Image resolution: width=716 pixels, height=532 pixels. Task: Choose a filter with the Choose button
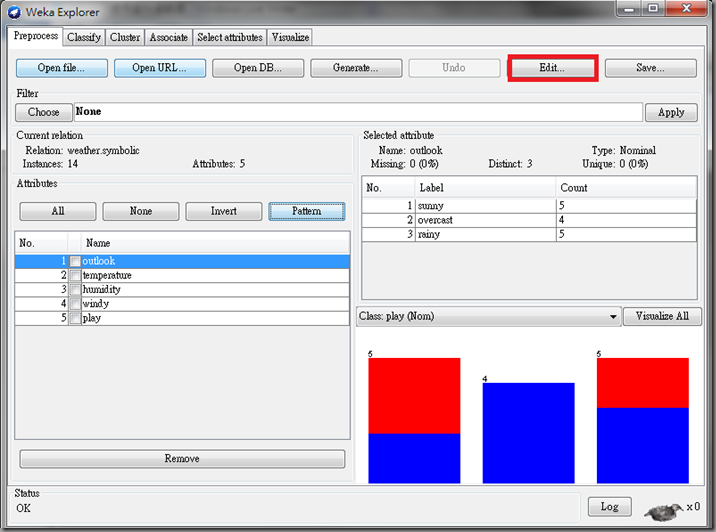[43, 112]
